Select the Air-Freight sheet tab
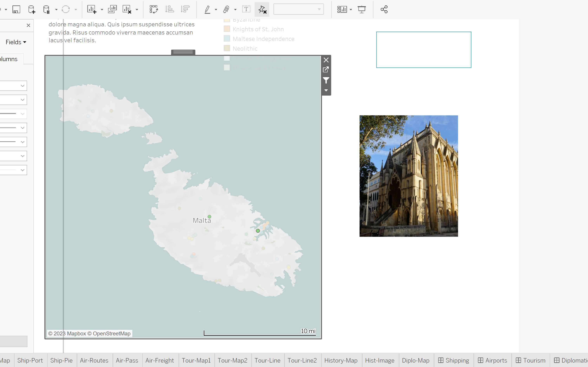 [x=160, y=360]
